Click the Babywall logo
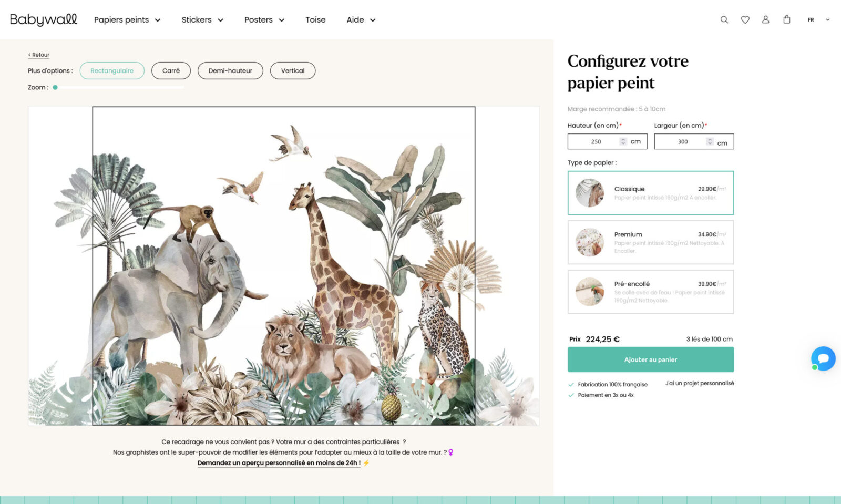 coord(44,19)
